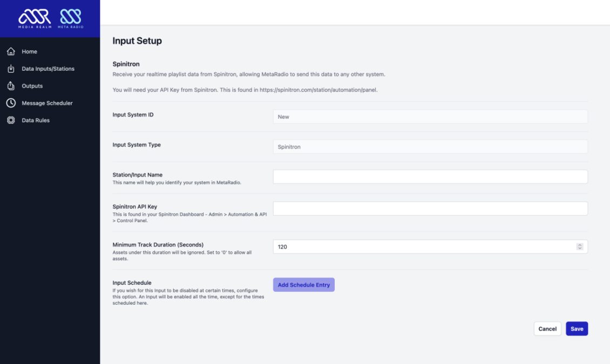Click the Minimum Track Duration number field
Image resolution: width=610 pixels, height=364 pixels.
click(x=421, y=247)
